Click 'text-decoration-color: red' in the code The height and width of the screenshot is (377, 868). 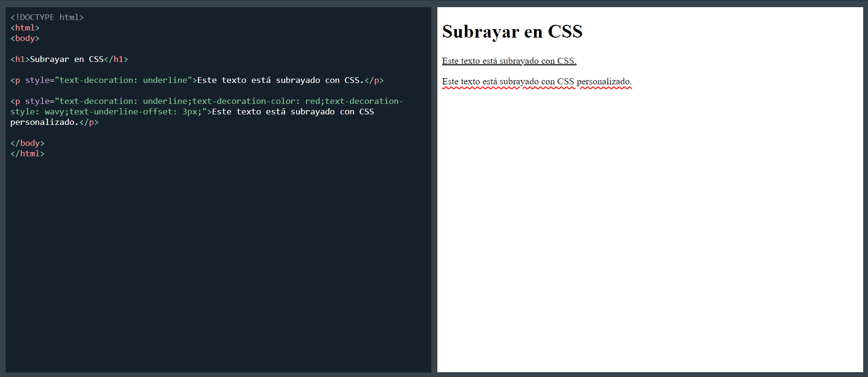(256, 101)
